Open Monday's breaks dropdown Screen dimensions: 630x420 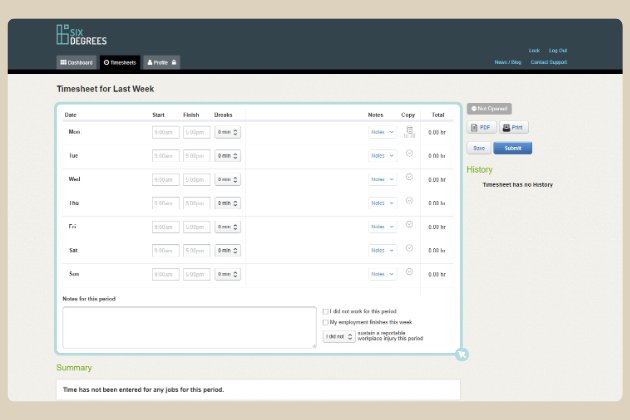tap(228, 132)
